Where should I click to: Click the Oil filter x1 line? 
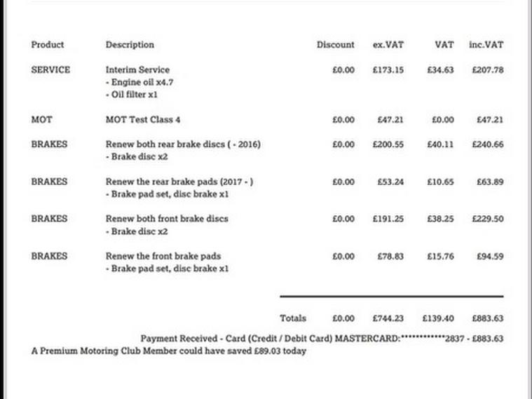point(132,94)
